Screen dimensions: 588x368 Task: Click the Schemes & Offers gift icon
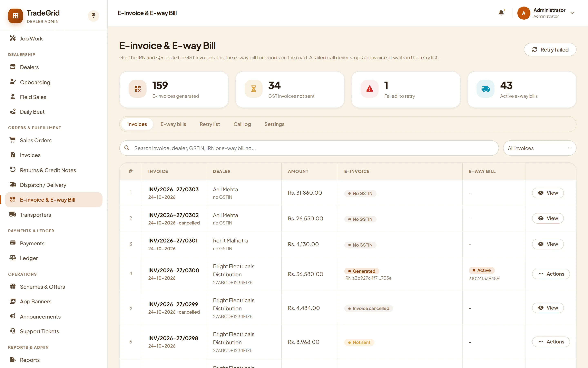(13, 286)
